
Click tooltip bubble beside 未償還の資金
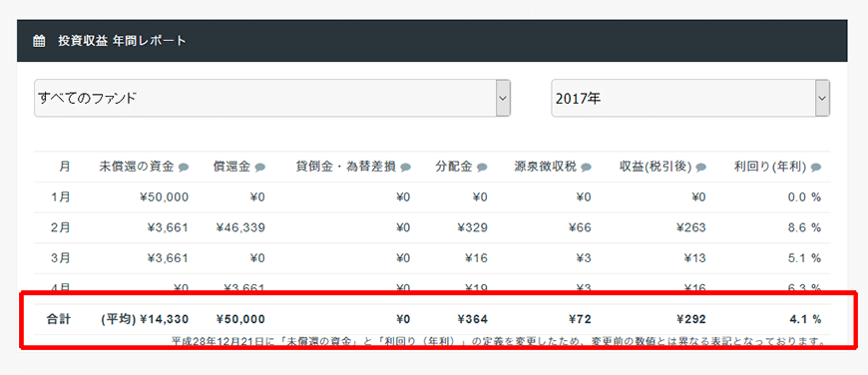184,167
